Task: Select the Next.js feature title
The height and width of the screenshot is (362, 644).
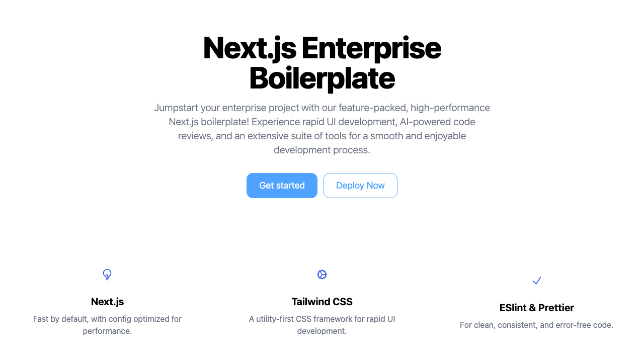Action: [x=107, y=302]
